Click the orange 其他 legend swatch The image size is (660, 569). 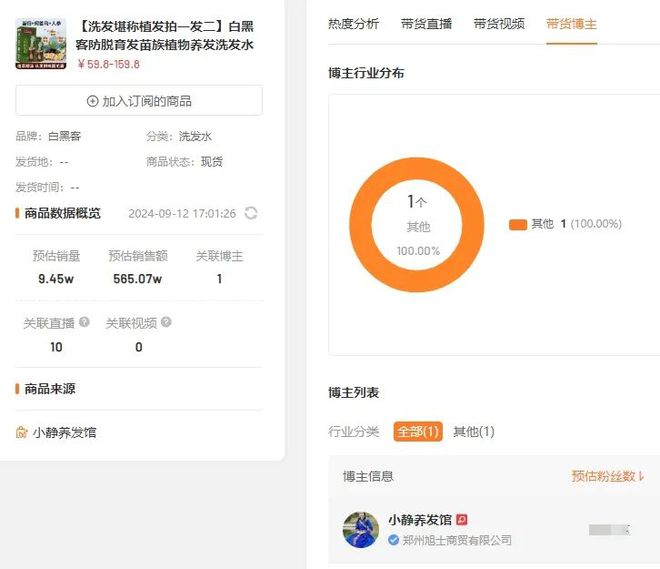518,224
